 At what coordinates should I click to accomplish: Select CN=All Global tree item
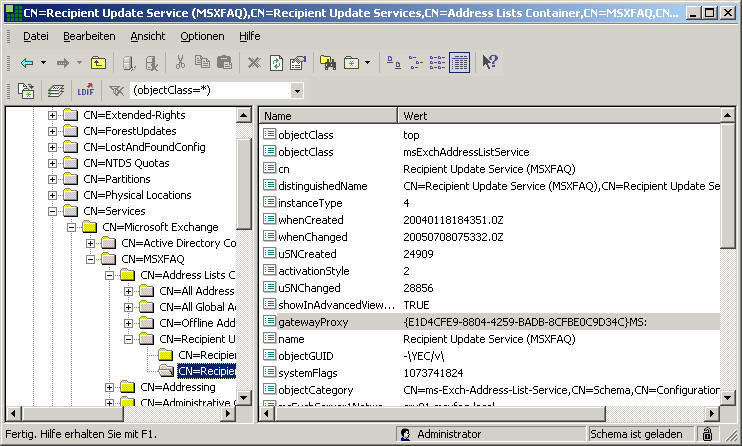point(197,307)
